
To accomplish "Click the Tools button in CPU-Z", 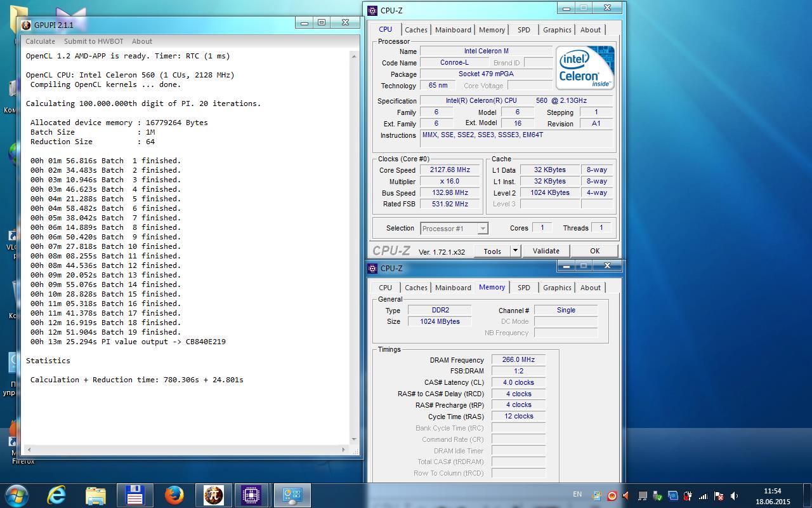I will (x=492, y=251).
